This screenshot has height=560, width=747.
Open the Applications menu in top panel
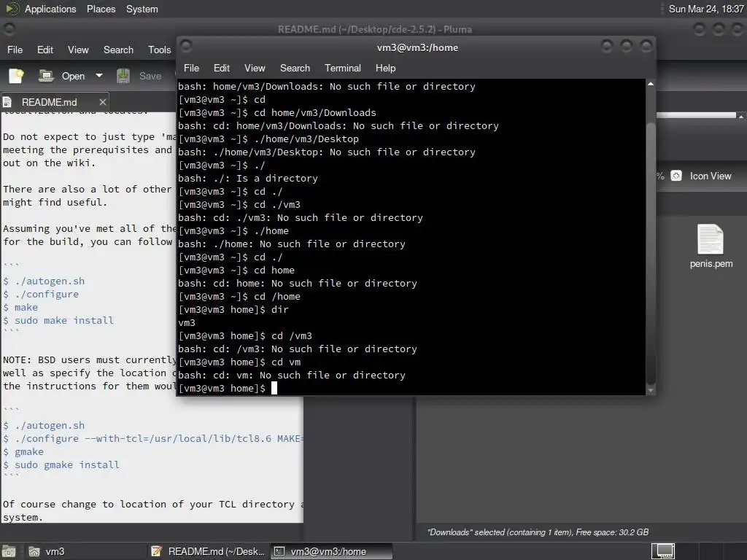tap(50, 9)
